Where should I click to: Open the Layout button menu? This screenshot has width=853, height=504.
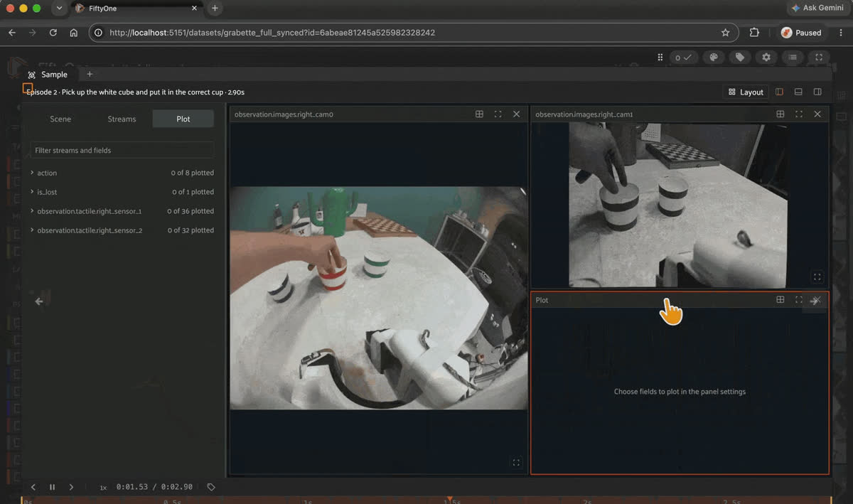(746, 92)
